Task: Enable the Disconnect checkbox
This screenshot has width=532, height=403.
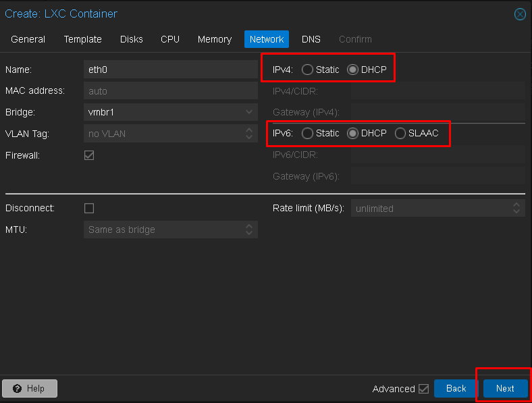Action: [89, 208]
